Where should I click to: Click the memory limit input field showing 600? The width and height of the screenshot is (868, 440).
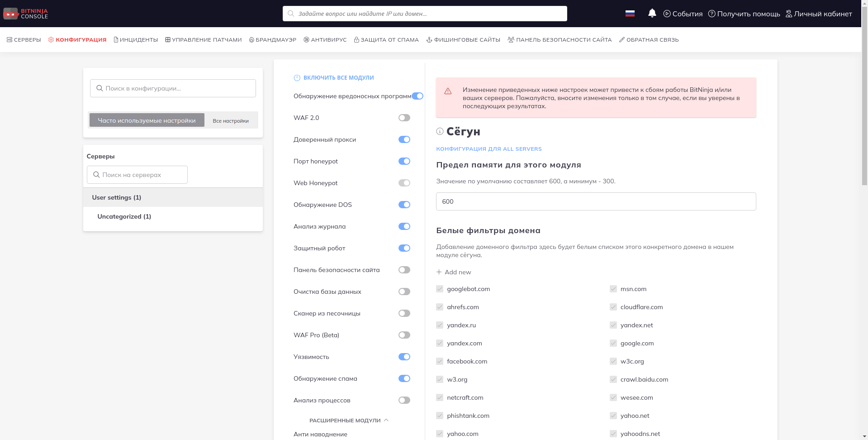click(x=596, y=201)
